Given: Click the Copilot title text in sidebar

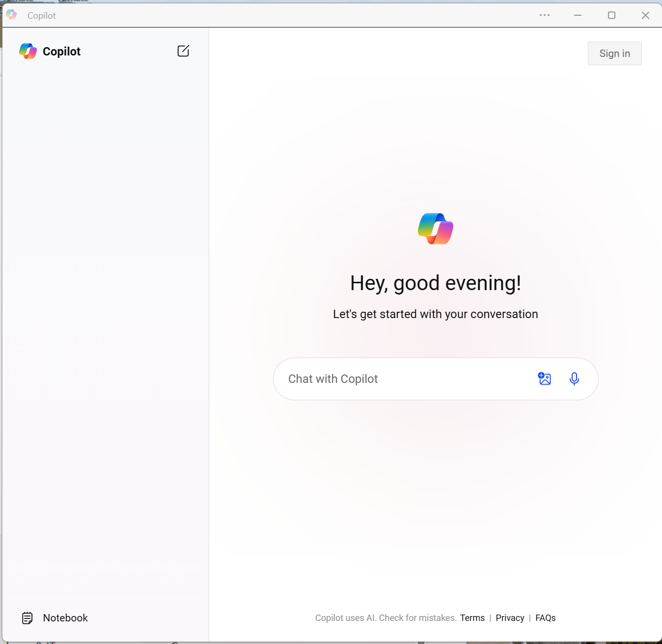Looking at the screenshot, I should coord(61,52).
